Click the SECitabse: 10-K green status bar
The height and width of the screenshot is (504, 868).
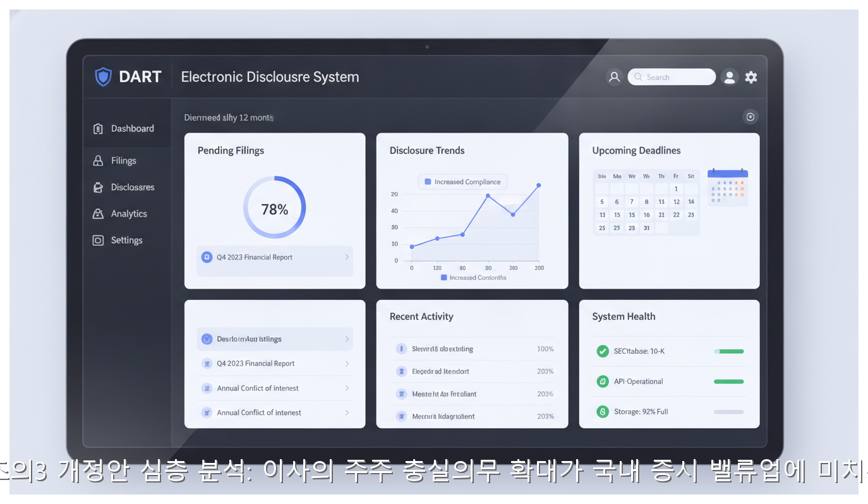click(729, 351)
